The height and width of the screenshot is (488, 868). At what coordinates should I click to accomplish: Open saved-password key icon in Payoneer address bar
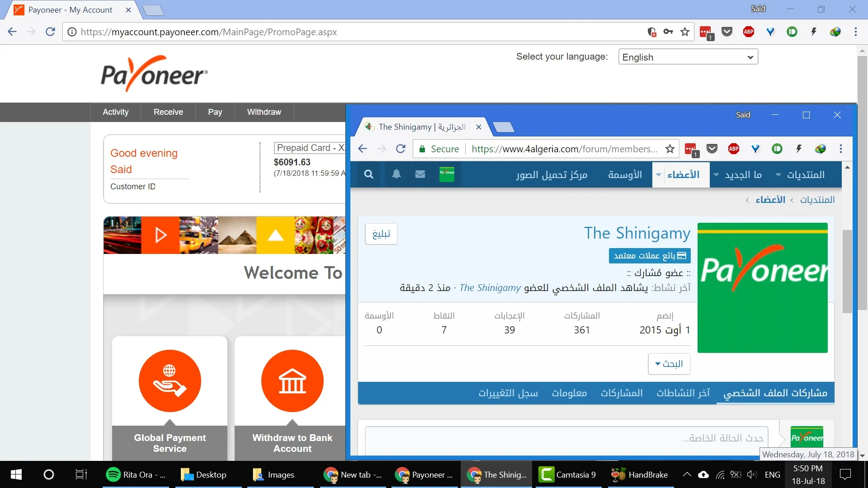coord(668,32)
